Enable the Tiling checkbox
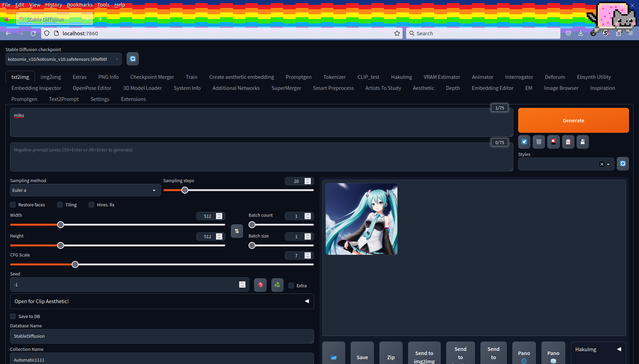 (60, 205)
